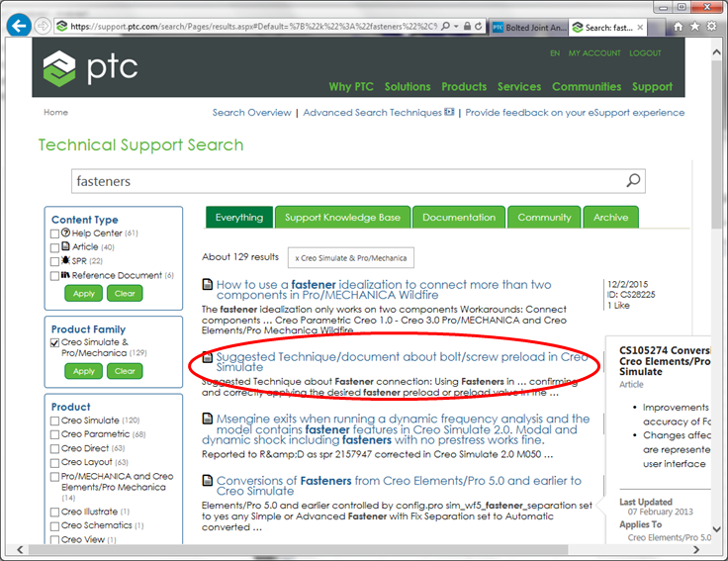728x561 pixels.
Task: Check the Creo Parametric product checkbox
Action: click(x=54, y=434)
